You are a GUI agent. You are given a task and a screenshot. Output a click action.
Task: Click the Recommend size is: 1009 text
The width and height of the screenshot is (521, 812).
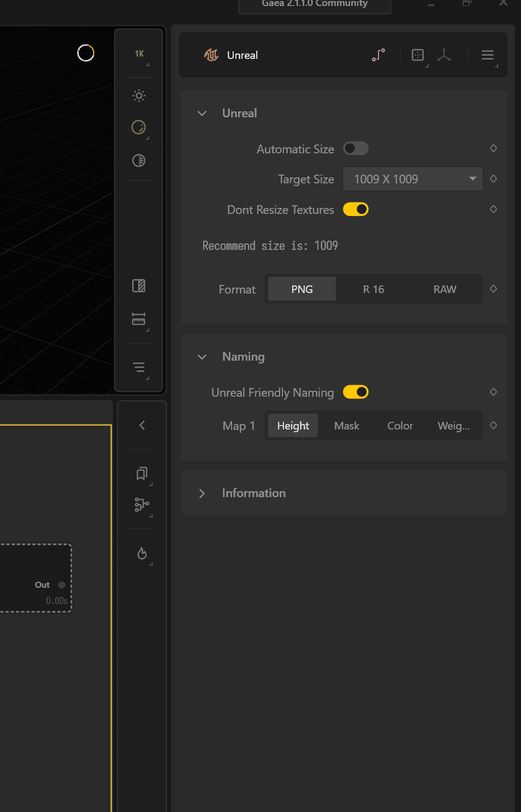tap(270, 246)
